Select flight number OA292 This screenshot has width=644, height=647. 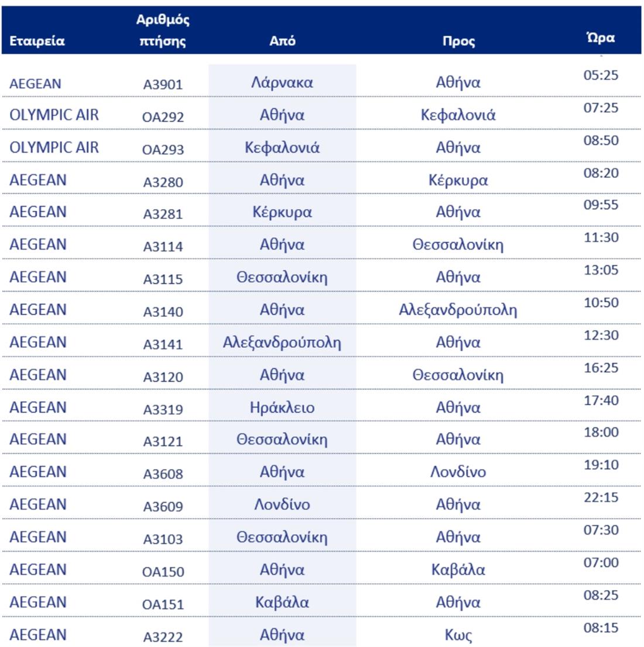(x=163, y=117)
